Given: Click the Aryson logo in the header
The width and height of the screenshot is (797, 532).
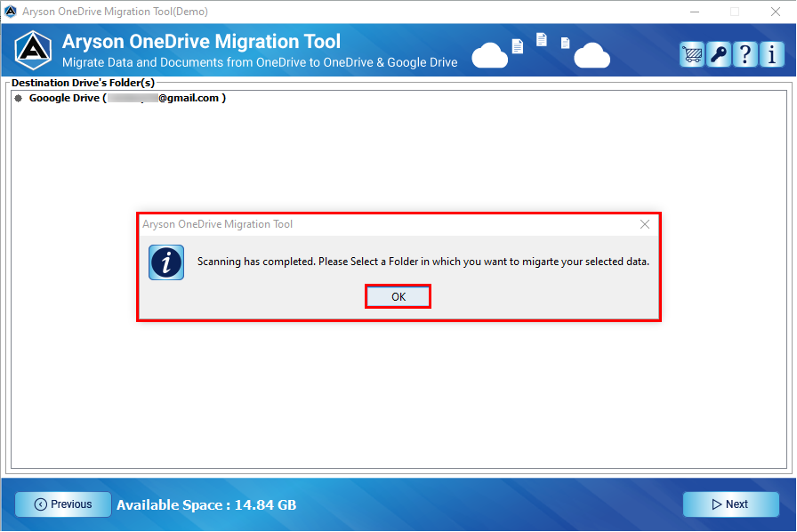Looking at the screenshot, I should (x=33, y=51).
